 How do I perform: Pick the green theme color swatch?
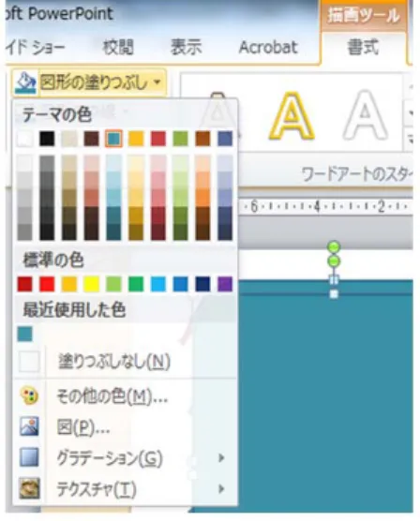pyautogui.click(x=181, y=139)
